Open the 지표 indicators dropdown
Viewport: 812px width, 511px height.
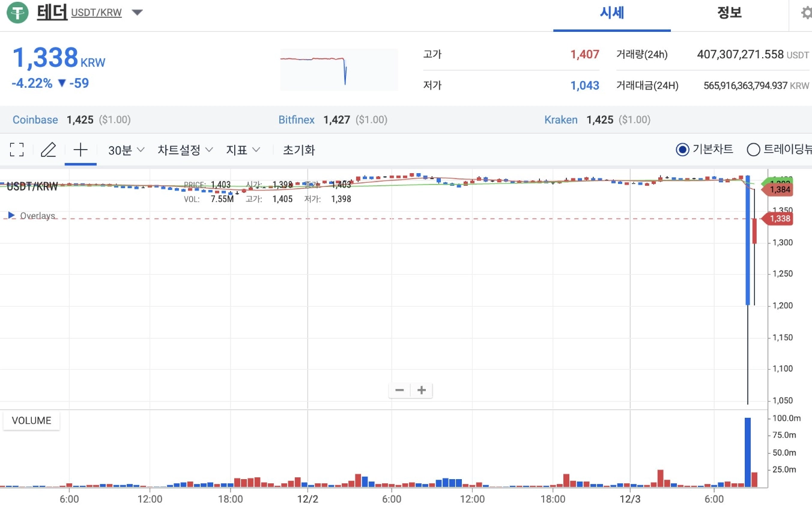pyautogui.click(x=243, y=150)
